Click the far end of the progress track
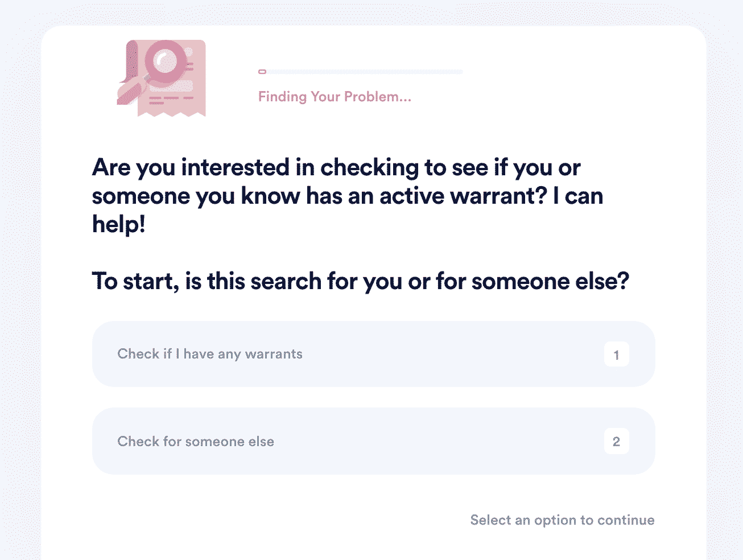This screenshot has width=743, height=560. pyautogui.click(x=460, y=72)
